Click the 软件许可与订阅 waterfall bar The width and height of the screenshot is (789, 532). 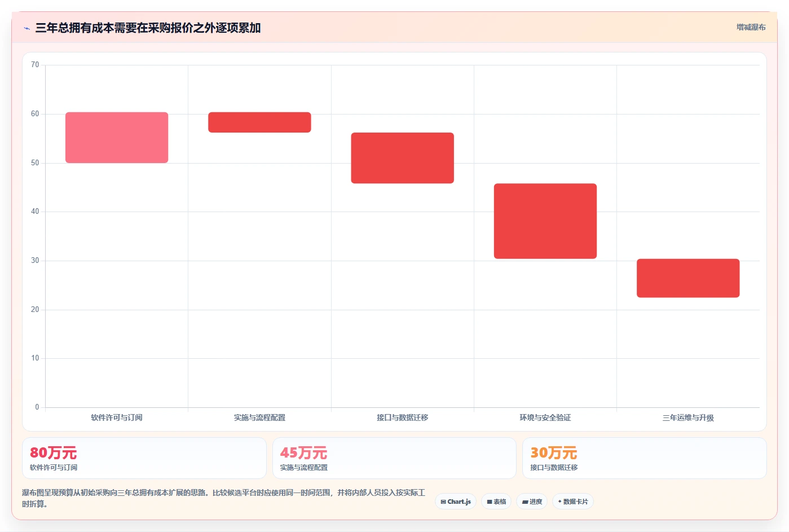[117, 138]
